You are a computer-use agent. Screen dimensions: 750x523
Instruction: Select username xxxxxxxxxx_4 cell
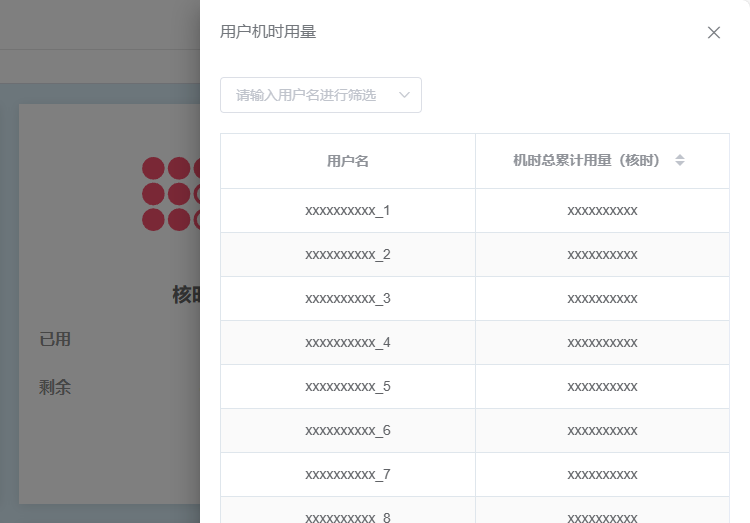click(x=348, y=343)
